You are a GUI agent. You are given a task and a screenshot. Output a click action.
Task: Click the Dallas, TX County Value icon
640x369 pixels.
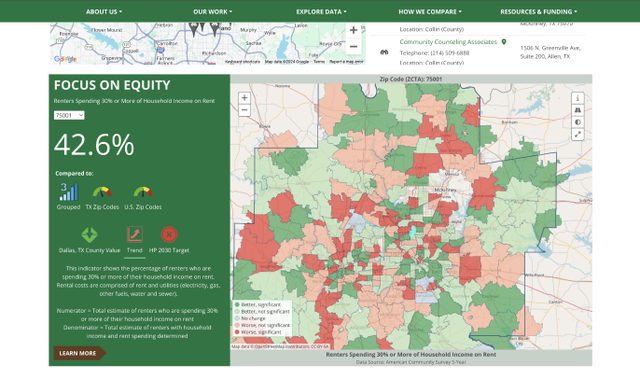pyautogui.click(x=89, y=235)
